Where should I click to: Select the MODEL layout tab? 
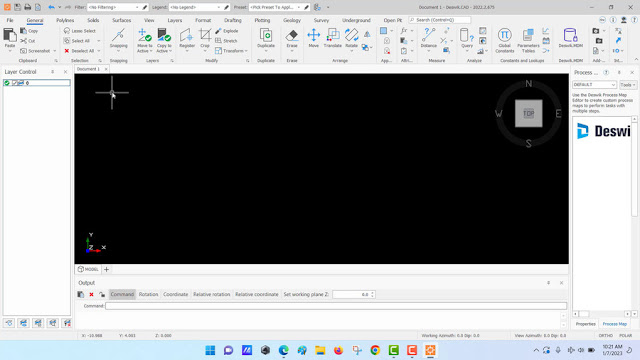(88, 269)
